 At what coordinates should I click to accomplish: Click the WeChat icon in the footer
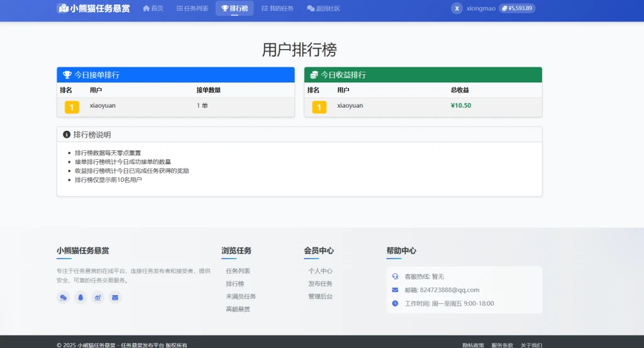[x=63, y=298]
